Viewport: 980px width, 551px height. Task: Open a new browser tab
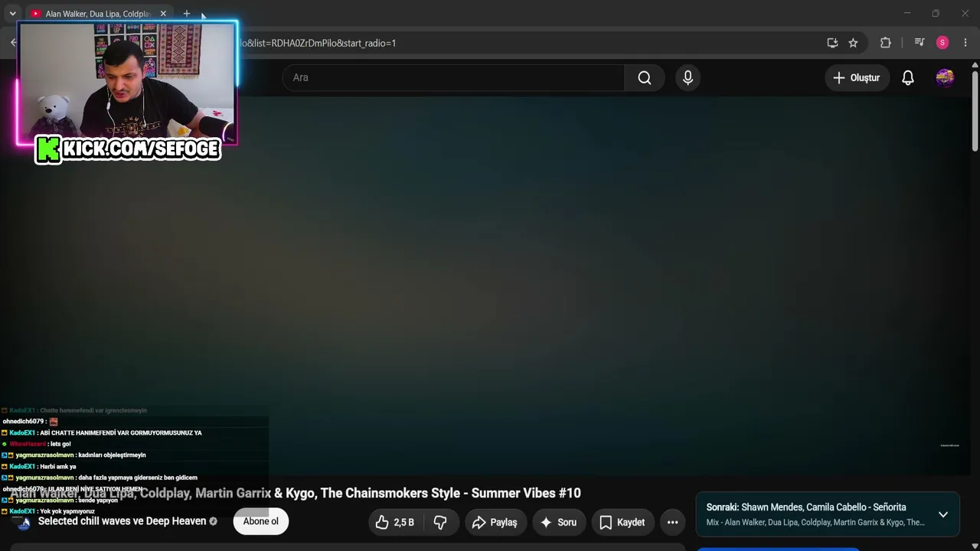(x=186, y=14)
